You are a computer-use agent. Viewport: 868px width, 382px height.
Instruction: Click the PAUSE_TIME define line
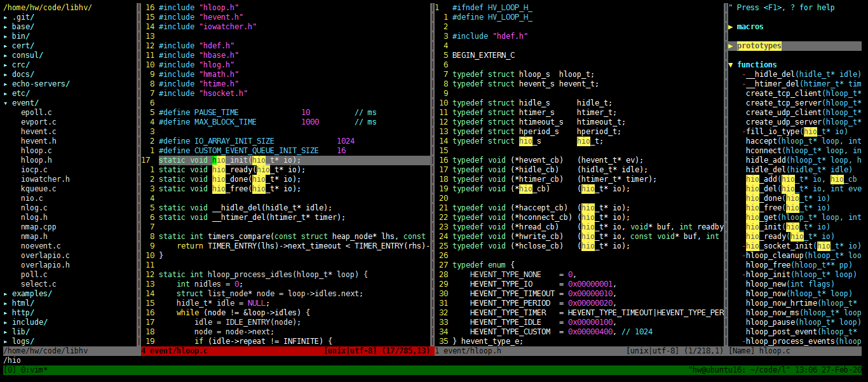tap(268, 113)
